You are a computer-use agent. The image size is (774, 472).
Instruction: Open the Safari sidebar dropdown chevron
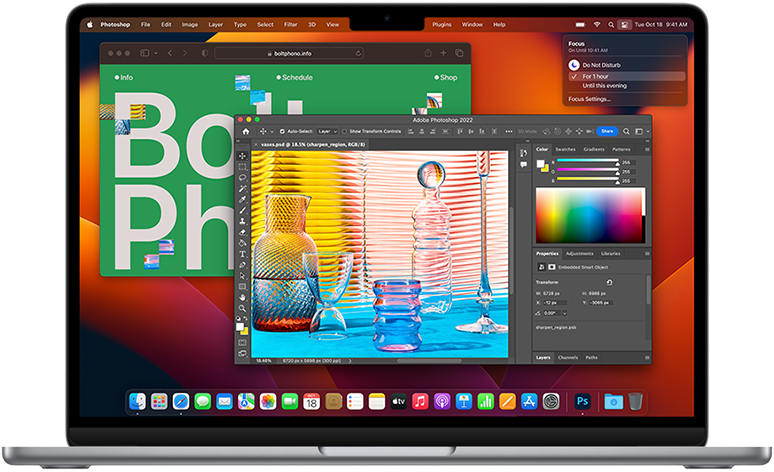coord(155,53)
